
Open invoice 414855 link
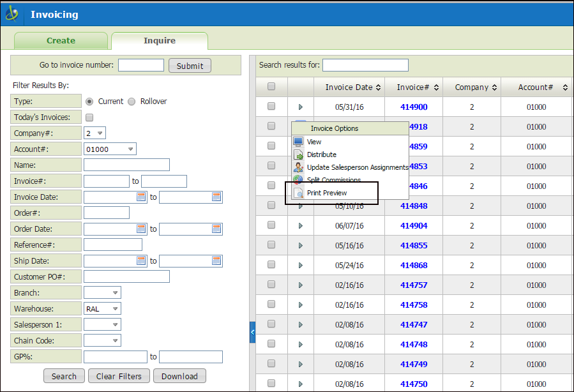[x=414, y=245]
